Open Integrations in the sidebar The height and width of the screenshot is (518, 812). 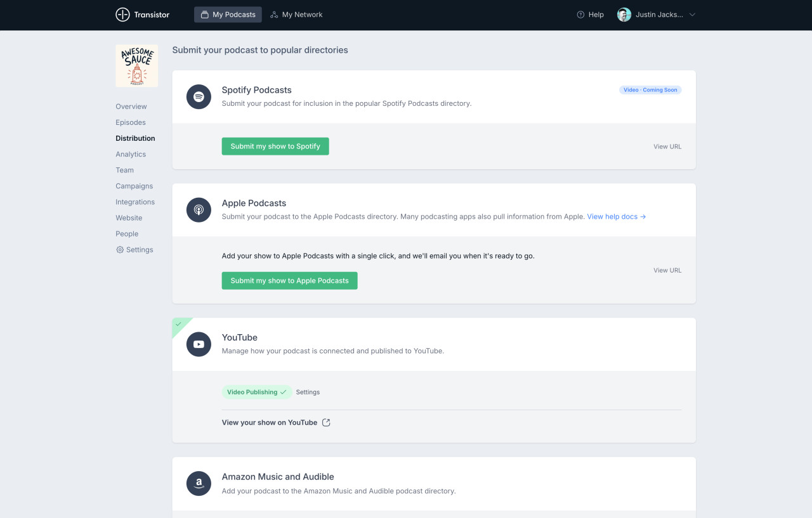[135, 202]
